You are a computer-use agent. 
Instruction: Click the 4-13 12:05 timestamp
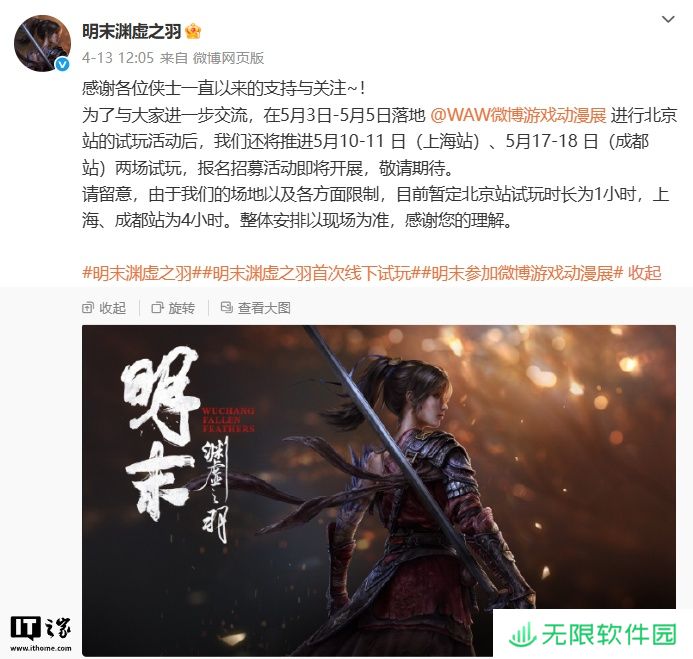[118, 58]
